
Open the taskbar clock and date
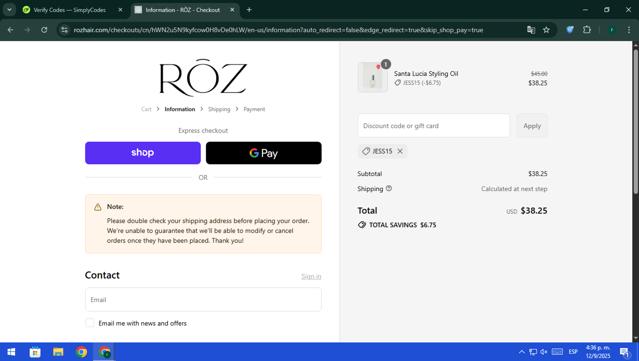pyautogui.click(x=598, y=352)
